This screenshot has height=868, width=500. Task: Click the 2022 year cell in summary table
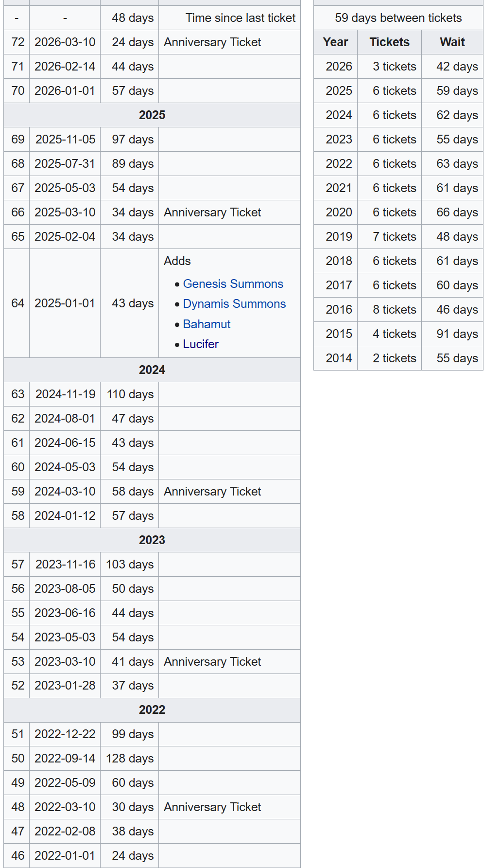(335, 164)
